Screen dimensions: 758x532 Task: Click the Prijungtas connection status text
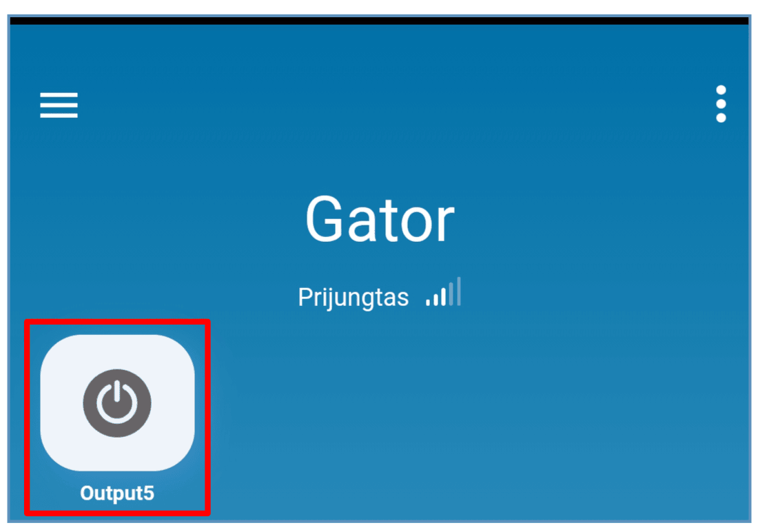354,297
